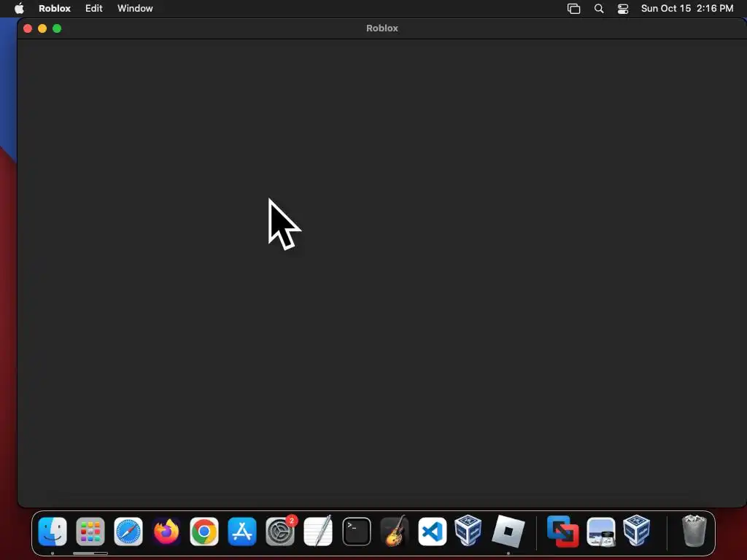Open the Window menu
Viewport: 747px width, 560px height.
135,9
